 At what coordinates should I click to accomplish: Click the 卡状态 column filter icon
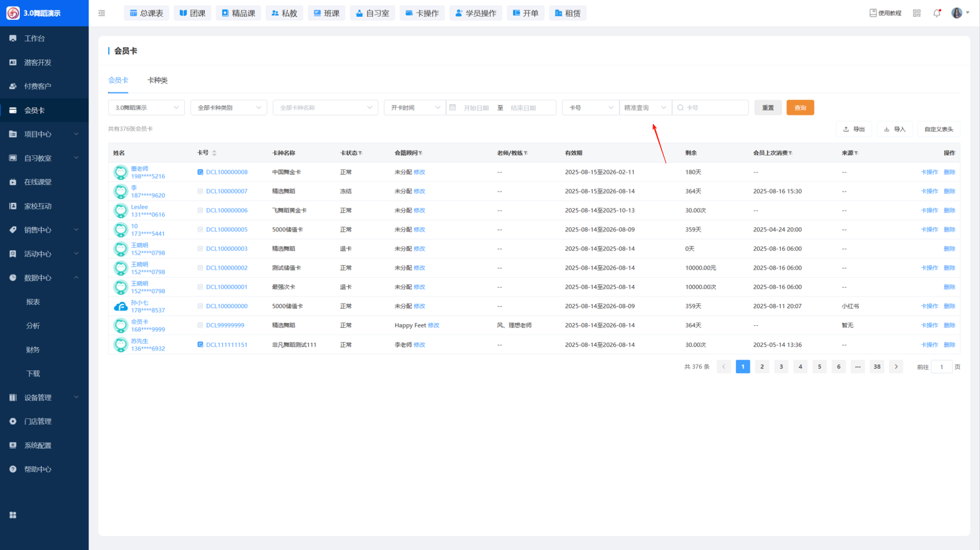pos(360,153)
